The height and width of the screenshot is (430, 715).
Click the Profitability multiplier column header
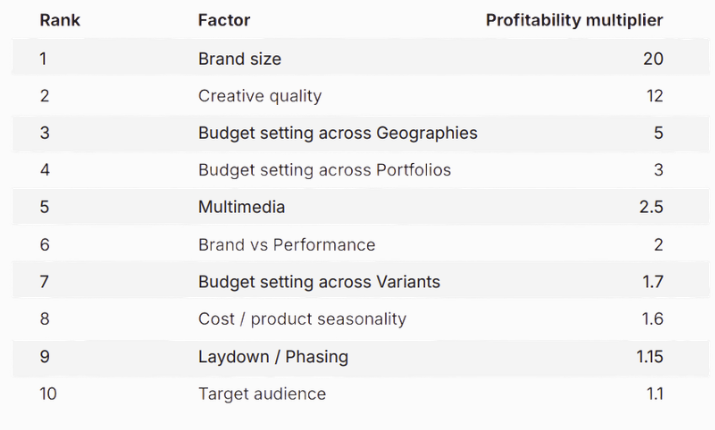tap(574, 20)
